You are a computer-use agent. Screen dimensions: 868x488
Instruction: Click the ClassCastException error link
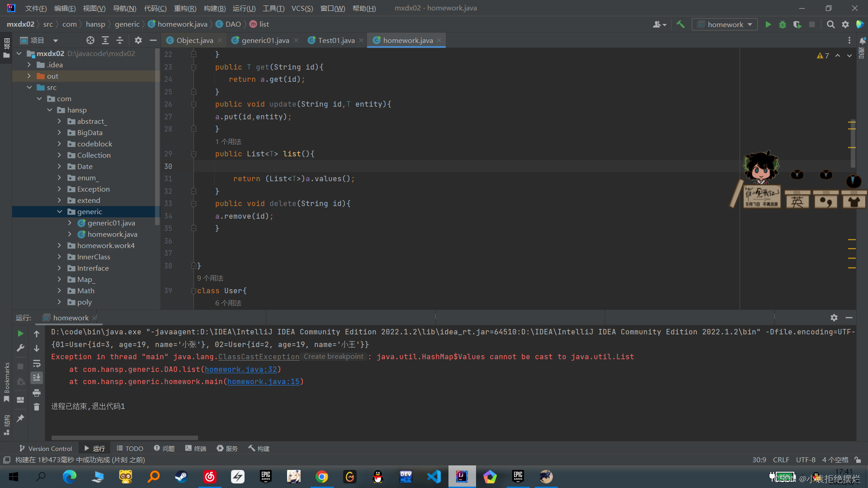258,357
